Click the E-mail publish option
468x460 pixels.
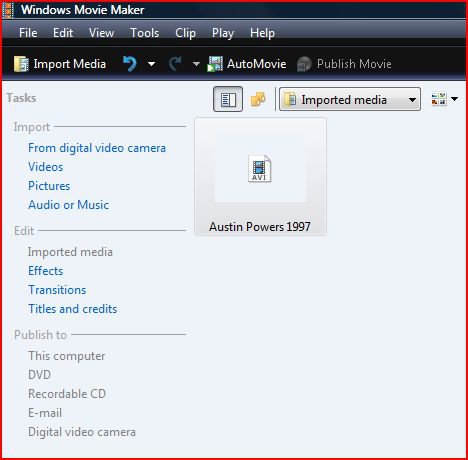coord(45,413)
